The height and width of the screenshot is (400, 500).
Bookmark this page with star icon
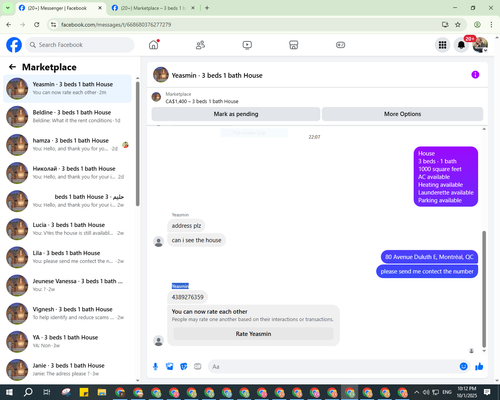pyautogui.click(x=458, y=25)
